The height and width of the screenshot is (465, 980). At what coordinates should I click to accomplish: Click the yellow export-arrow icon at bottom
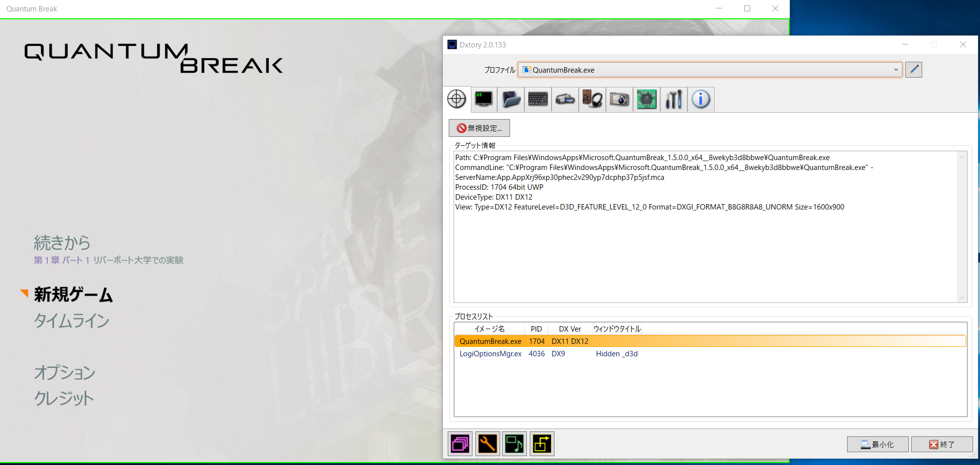542,444
